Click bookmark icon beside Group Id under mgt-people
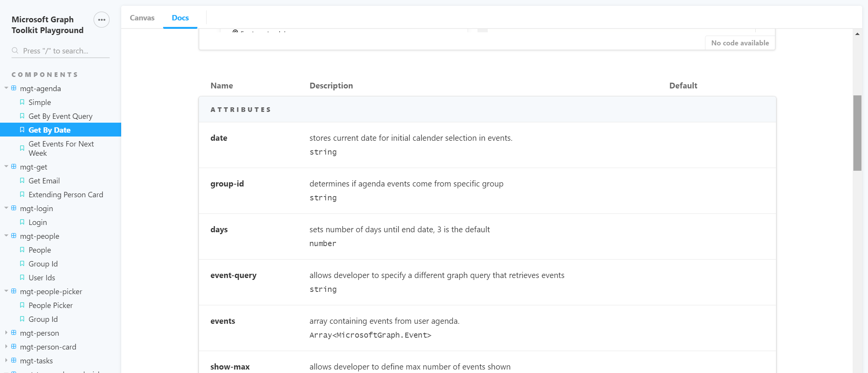Image resolution: width=868 pixels, height=373 pixels. point(22,263)
